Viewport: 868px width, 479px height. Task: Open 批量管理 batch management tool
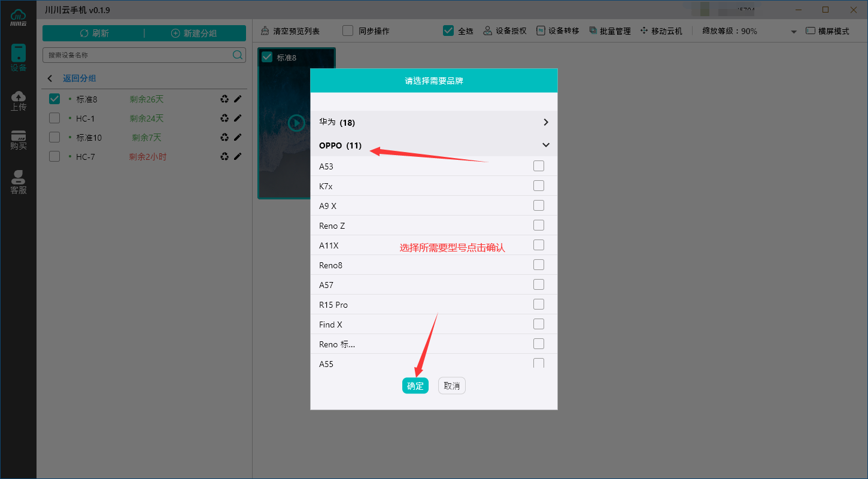click(x=609, y=31)
